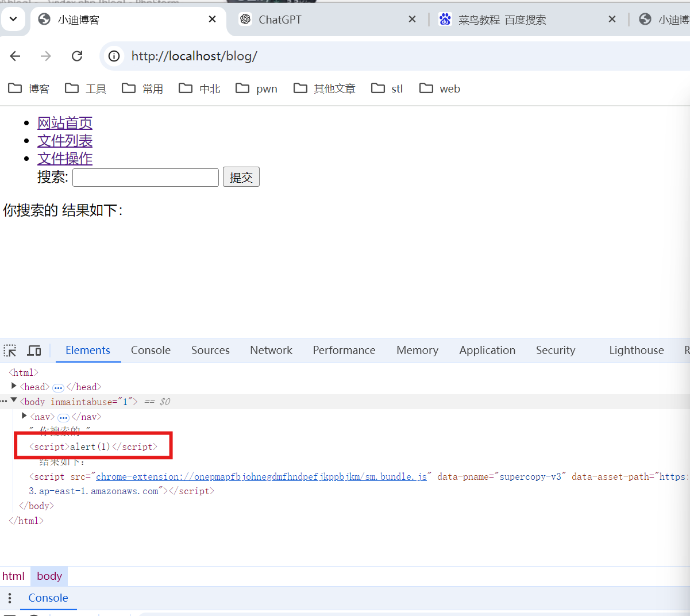Open the 博客 bookmark folder

point(29,88)
